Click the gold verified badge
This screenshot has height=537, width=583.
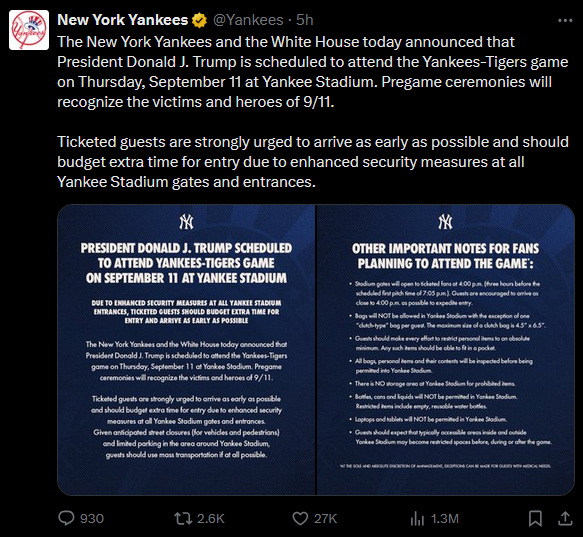(200, 20)
